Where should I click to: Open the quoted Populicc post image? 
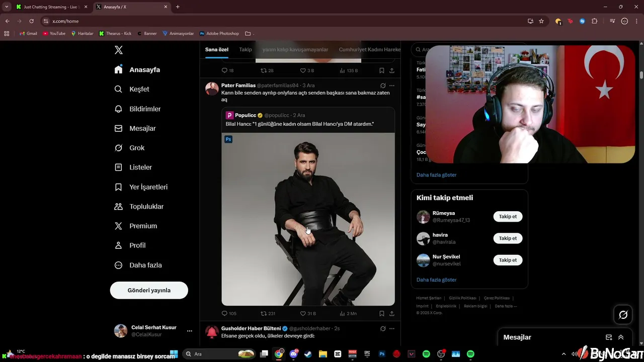(308, 219)
